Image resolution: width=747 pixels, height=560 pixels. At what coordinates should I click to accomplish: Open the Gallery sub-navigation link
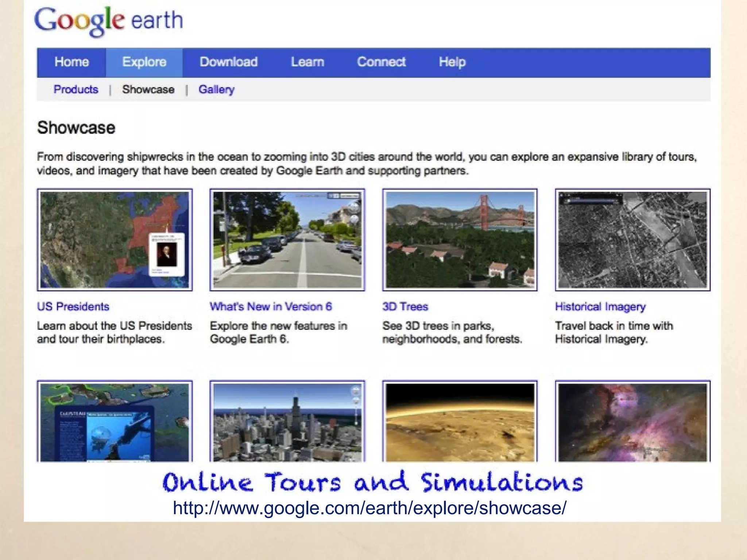tap(216, 90)
